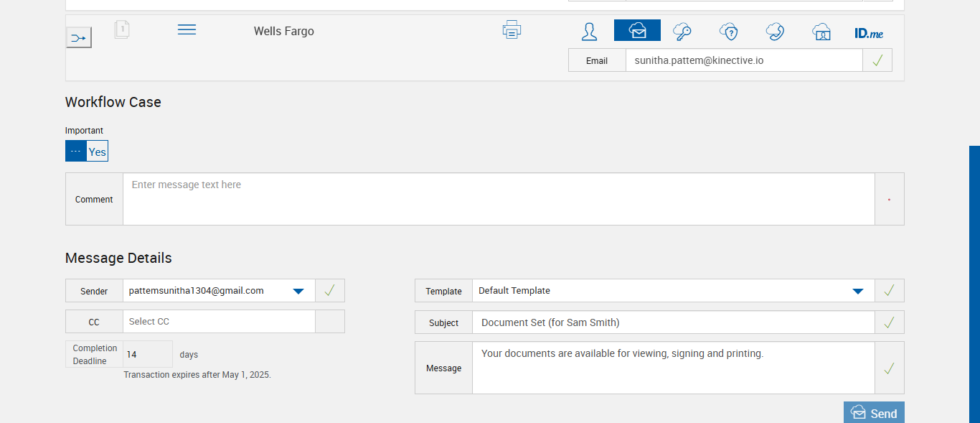The height and width of the screenshot is (423, 980).
Task: Focus the Completion Deadline days field
Action: pyautogui.click(x=147, y=354)
